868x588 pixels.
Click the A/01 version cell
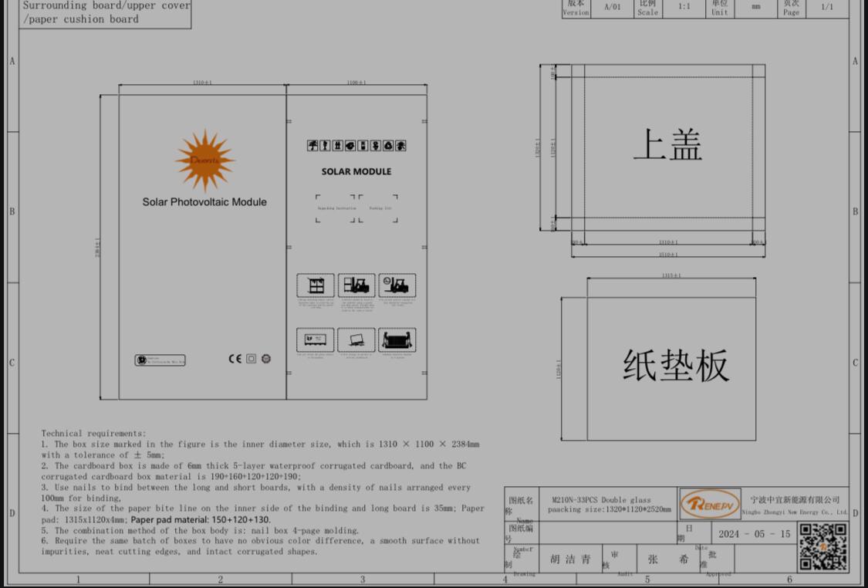tap(613, 7)
